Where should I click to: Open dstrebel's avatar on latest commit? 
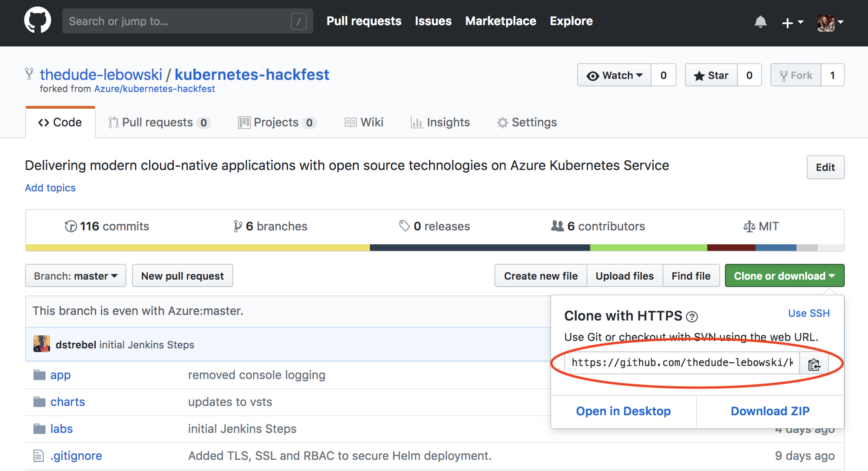[x=42, y=344]
